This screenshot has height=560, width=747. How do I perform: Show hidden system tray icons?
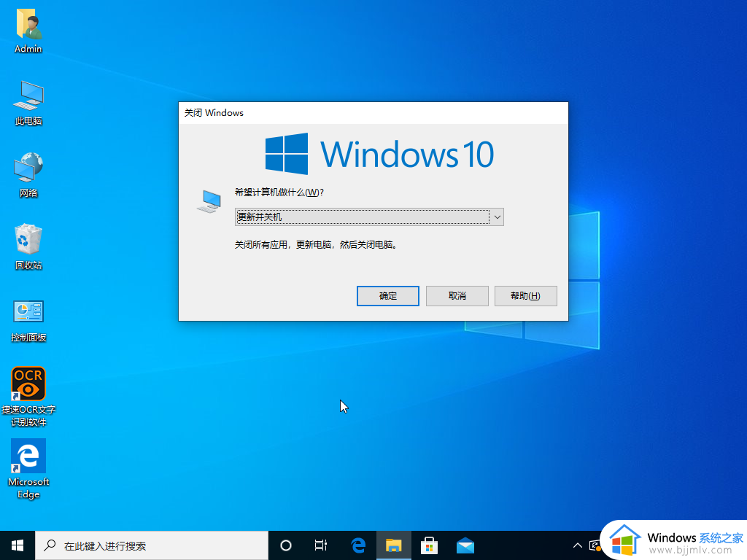click(x=578, y=545)
